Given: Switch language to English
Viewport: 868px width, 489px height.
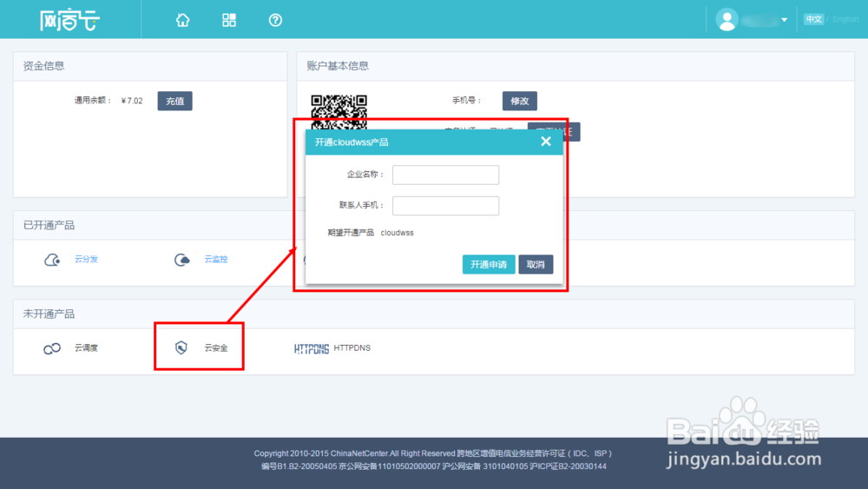Looking at the screenshot, I should 845,19.
